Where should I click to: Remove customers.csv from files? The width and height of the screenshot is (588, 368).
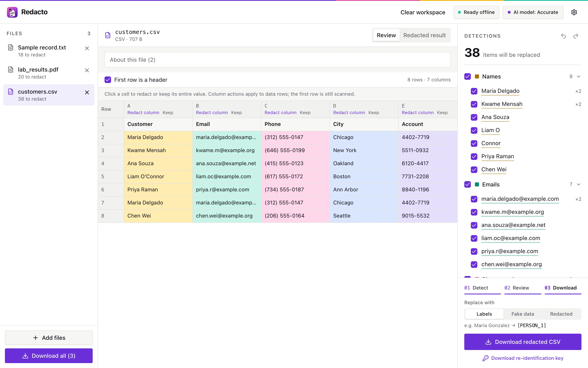point(87,92)
